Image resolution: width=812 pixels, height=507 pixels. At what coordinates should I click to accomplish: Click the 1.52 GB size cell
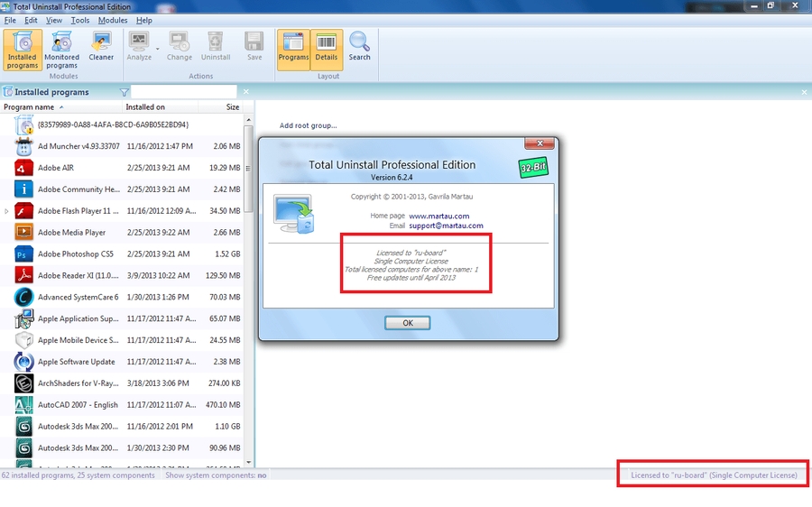coord(227,254)
